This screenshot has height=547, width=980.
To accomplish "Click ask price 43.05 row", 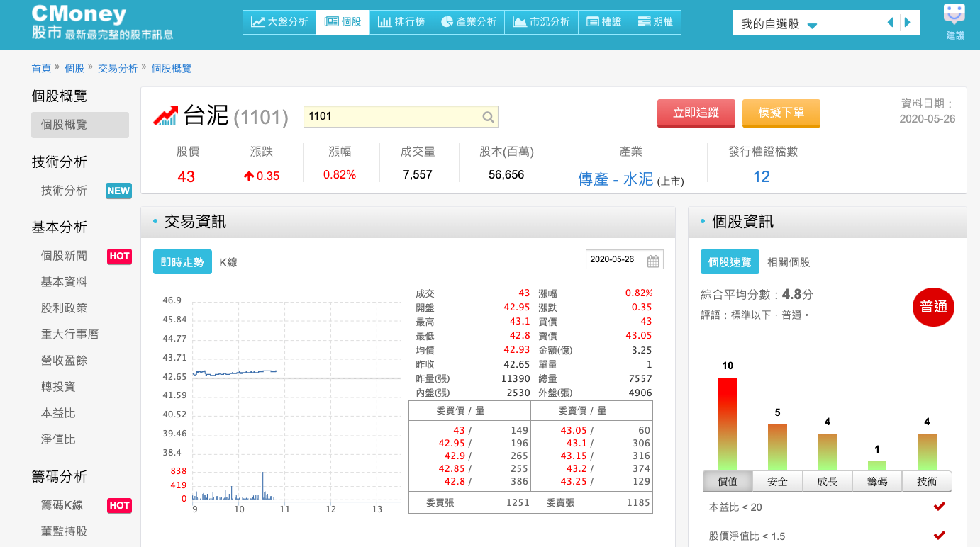I will point(591,431).
